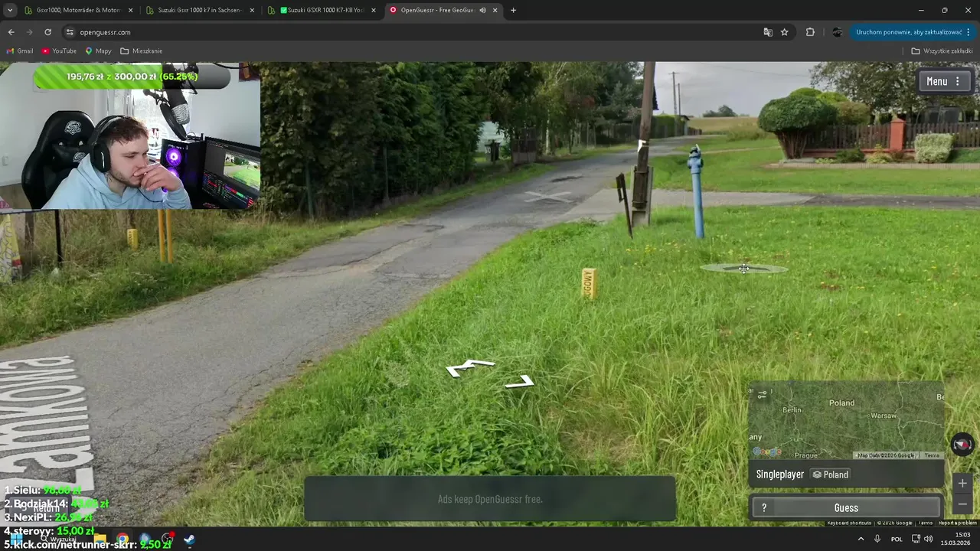Close the Gsxr1000 Motorräder tab
The image size is (980, 551).
coord(130,10)
